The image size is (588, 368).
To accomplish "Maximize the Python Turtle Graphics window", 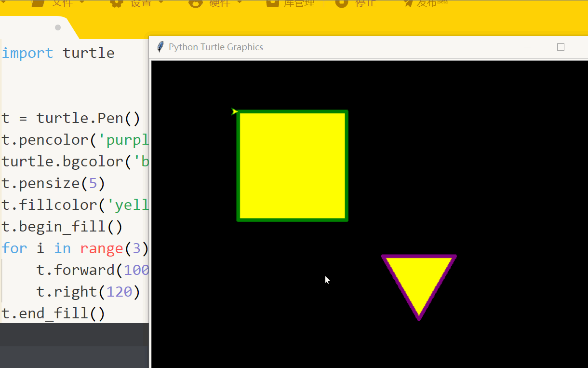I will click(x=561, y=47).
